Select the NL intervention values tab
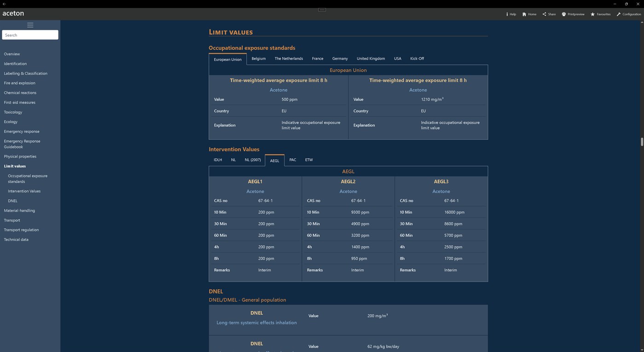 [233, 160]
